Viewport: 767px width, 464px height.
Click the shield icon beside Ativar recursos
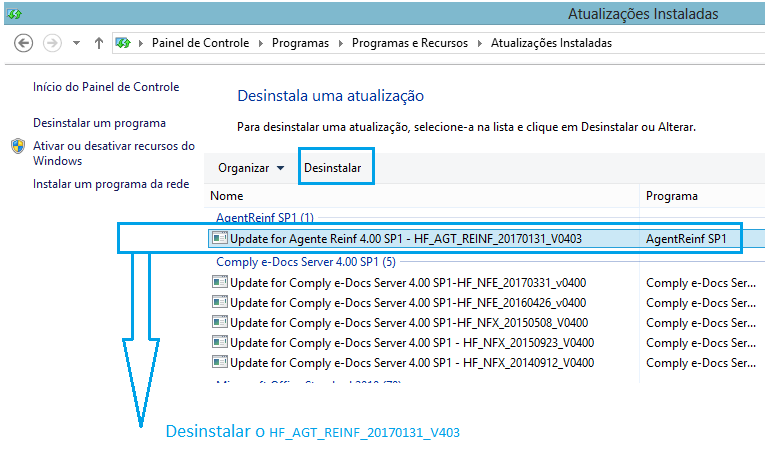(x=18, y=146)
